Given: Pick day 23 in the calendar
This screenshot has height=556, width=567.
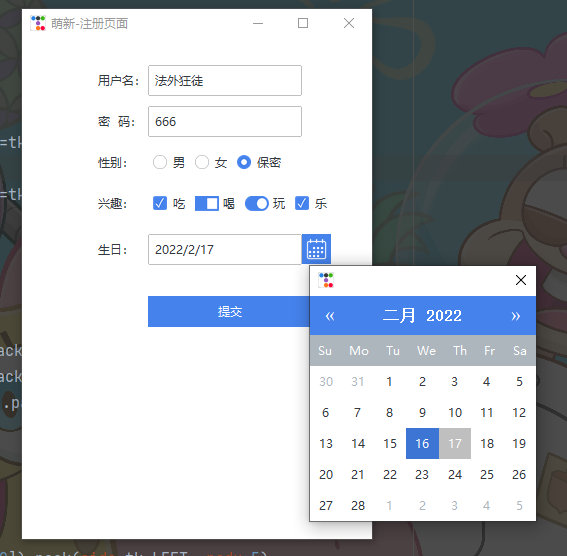Looking at the screenshot, I should point(422,474).
